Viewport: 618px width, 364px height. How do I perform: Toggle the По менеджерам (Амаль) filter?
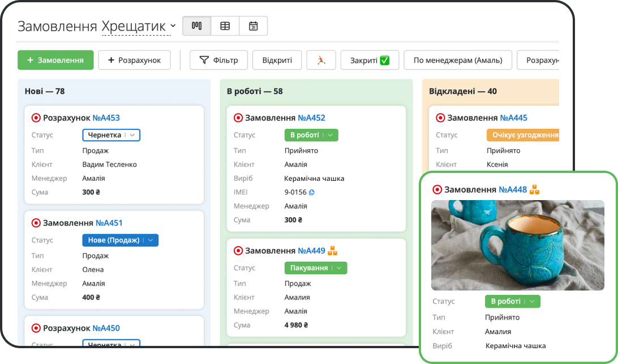coord(458,60)
